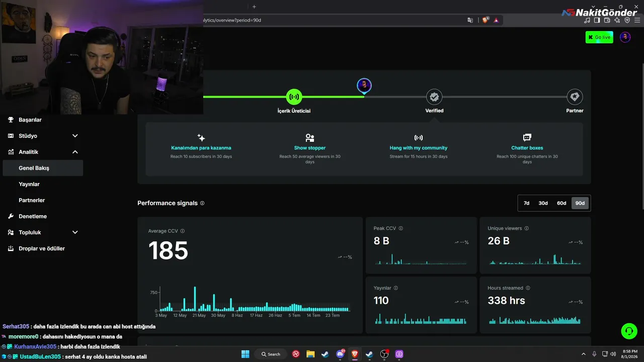Click the Partner milestone badge icon
This screenshot has width=644, height=362.
(575, 97)
